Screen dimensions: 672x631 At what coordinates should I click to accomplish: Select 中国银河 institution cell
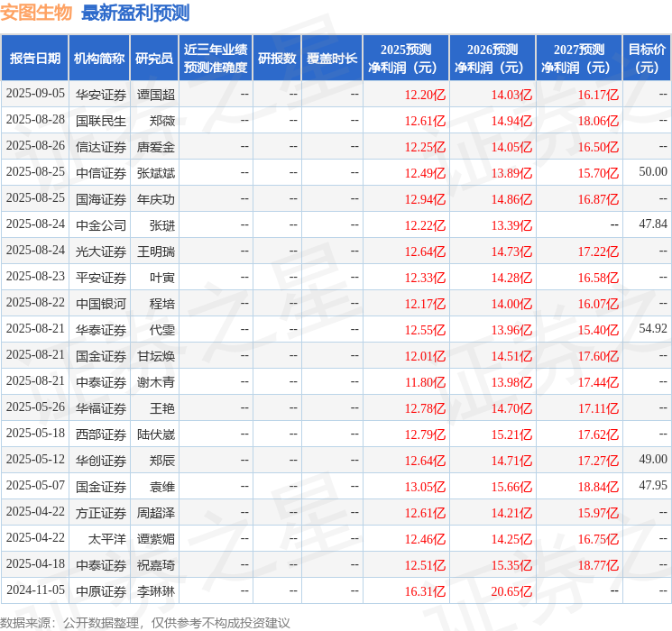tap(101, 304)
